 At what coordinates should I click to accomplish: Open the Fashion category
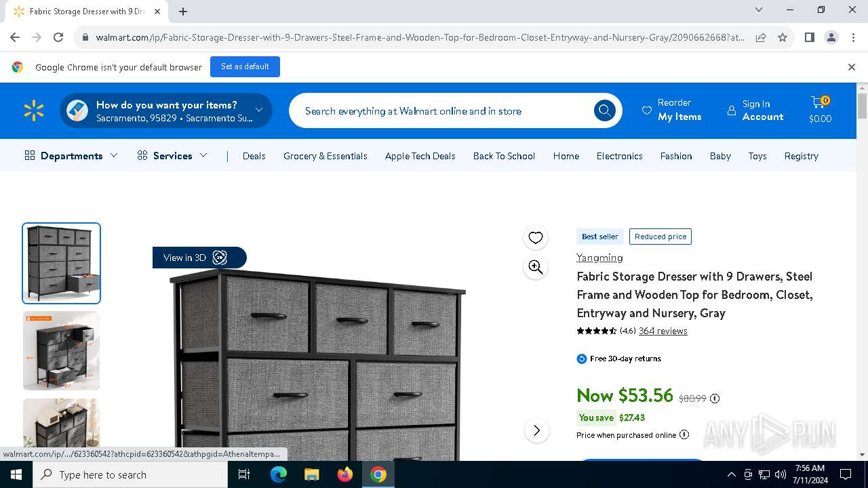676,156
